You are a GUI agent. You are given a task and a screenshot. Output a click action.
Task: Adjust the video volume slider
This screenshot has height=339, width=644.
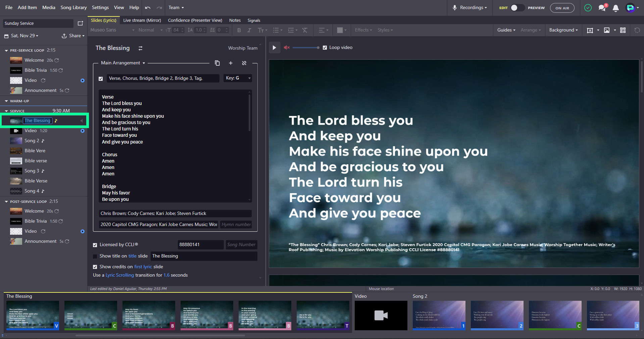[306, 48]
